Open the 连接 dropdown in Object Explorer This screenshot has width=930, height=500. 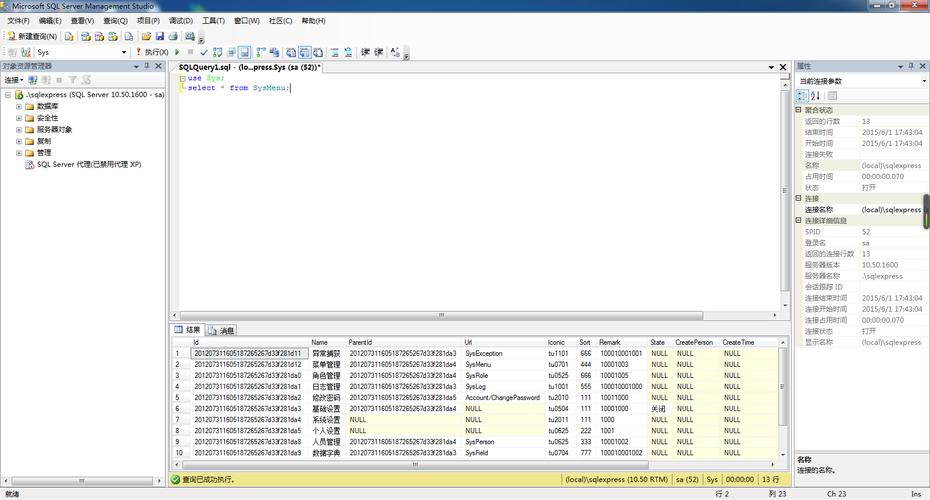[14, 80]
